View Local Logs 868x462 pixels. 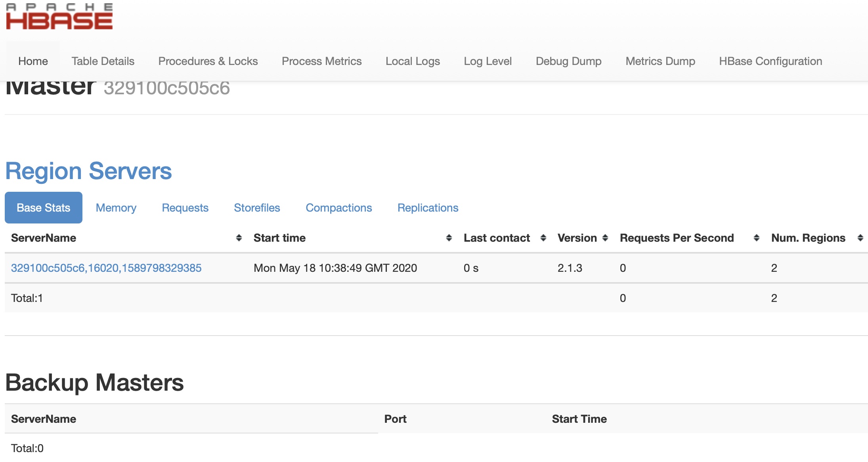point(413,61)
